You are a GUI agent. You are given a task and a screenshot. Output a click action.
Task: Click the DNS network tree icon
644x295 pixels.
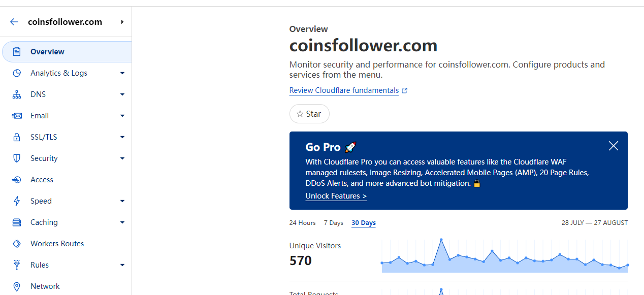(17, 94)
